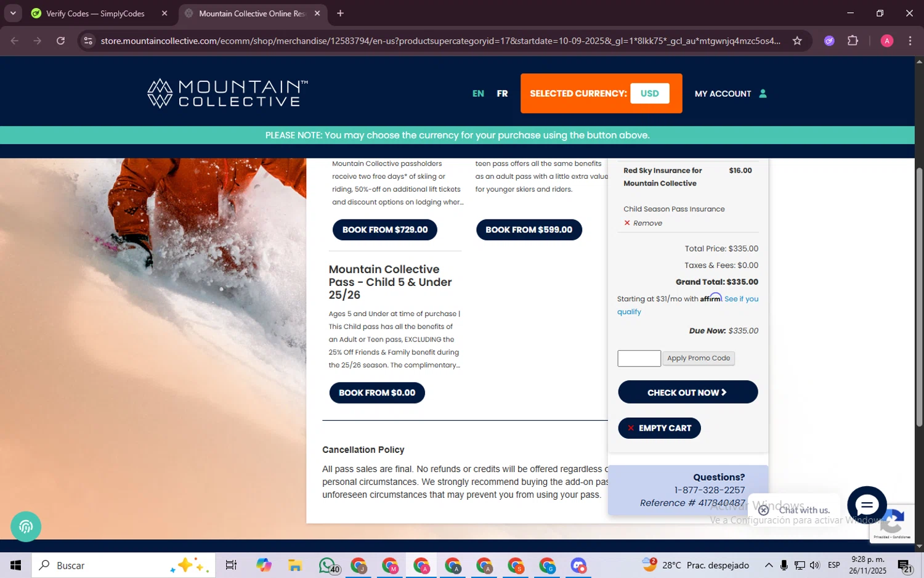The height and width of the screenshot is (578, 924).
Task: Click Red Sky Insurance item name
Action: [x=663, y=177]
